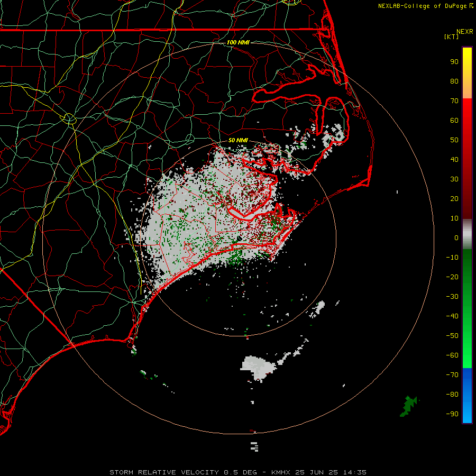Select the -30 value on velocity scale
Image resolution: width=476 pixels, height=476 pixels.
[x=452, y=297]
